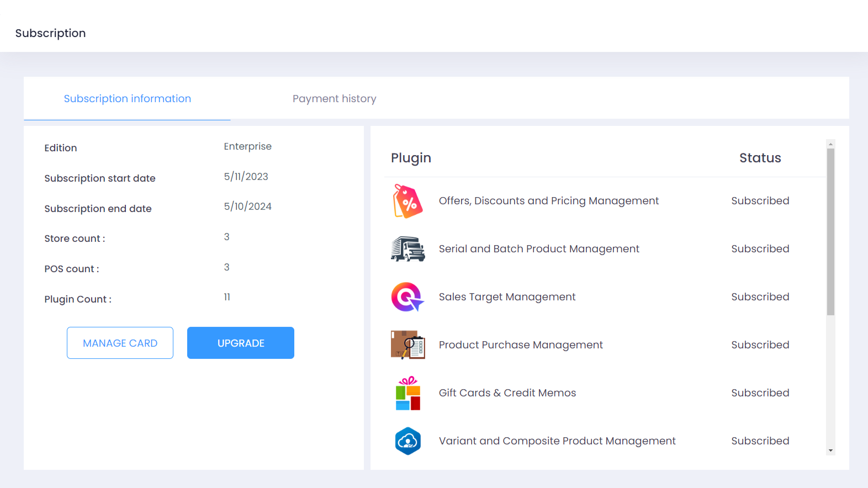Click the Offers and Discounts price tag icon
The width and height of the screenshot is (868, 488).
pyautogui.click(x=407, y=201)
